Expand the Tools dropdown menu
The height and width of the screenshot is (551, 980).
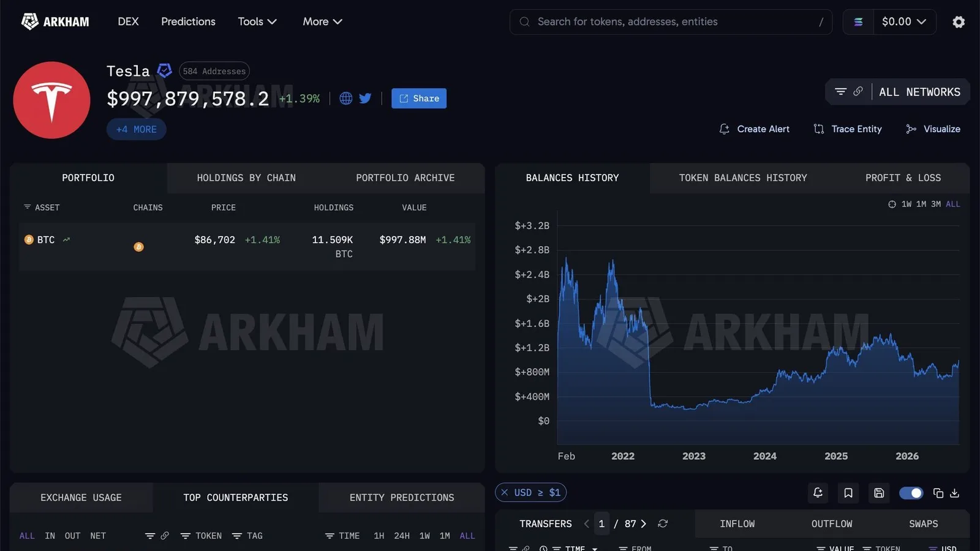pyautogui.click(x=257, y=21)
